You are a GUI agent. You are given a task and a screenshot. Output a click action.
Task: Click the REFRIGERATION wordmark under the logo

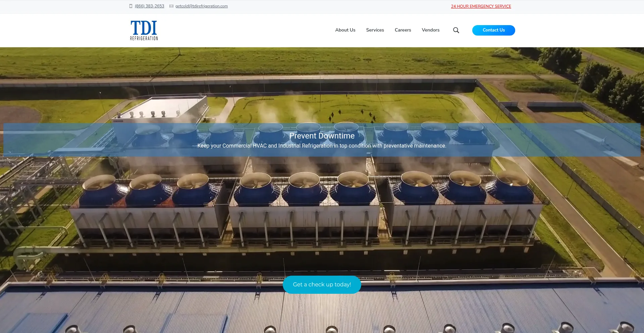144,39
